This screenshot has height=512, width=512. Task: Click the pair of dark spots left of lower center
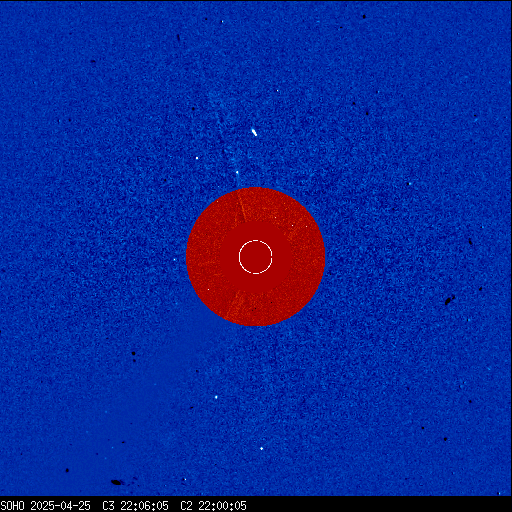[x=134, y=356]
